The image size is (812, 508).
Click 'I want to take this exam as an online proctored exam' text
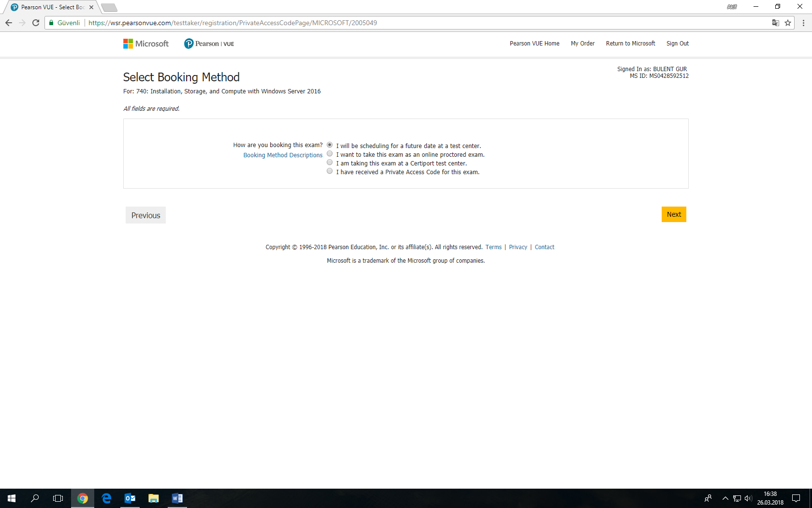[x=410, y=155]
